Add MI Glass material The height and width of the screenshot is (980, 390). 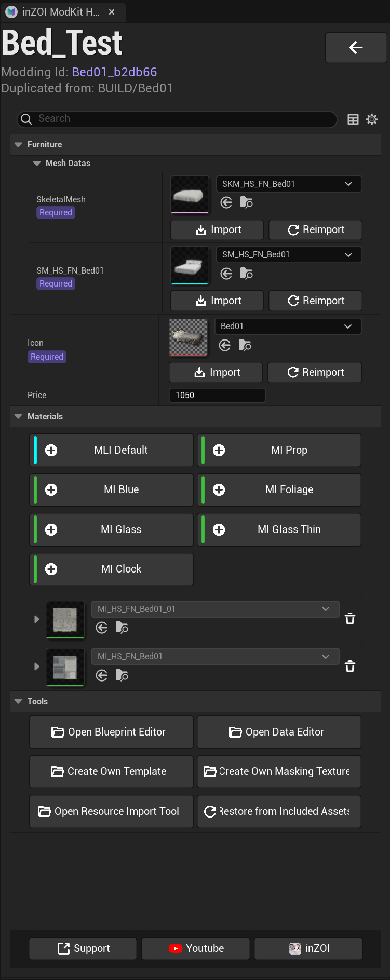tap(112, 529)
